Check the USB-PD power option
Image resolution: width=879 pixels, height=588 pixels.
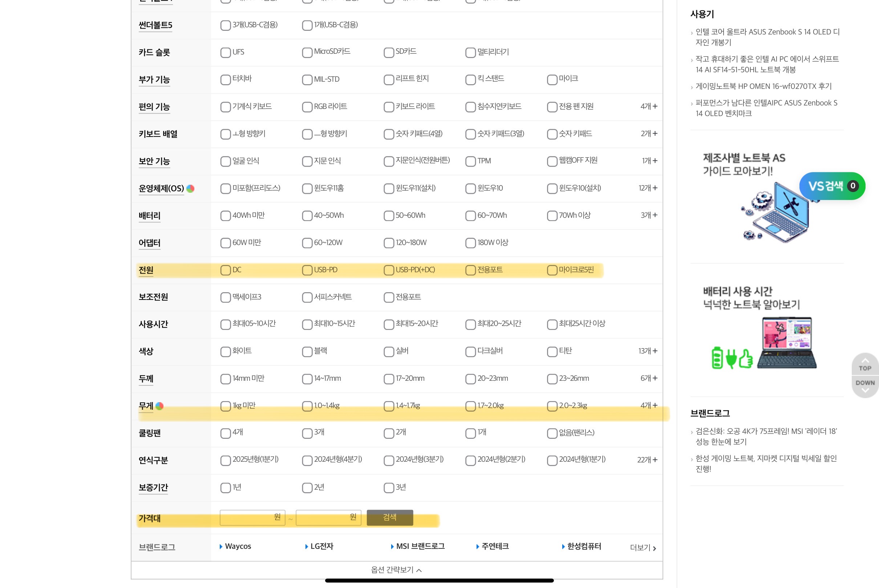(x=307, y=270)
